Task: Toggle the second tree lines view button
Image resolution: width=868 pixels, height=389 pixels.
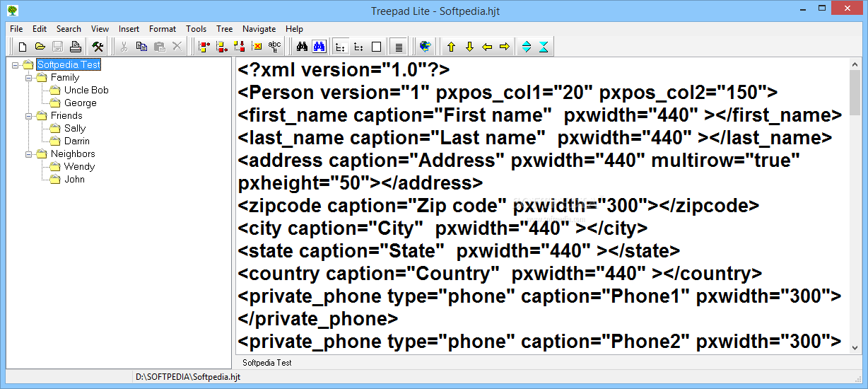Action: (x=358, y=47)
